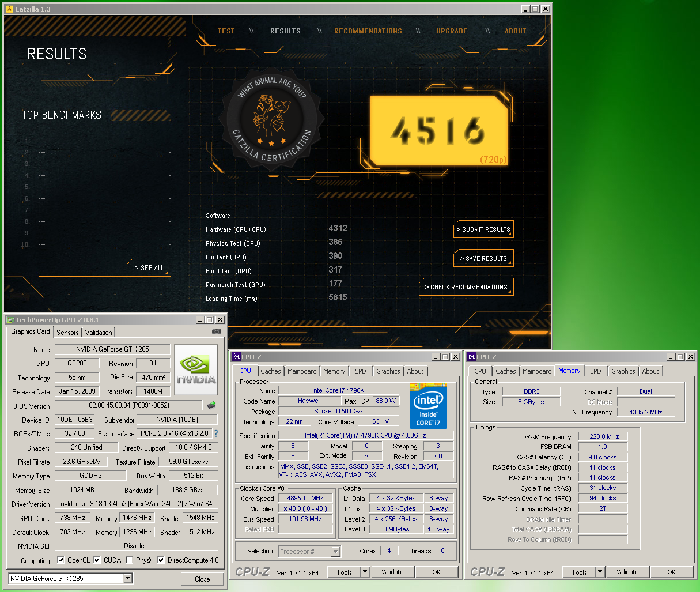The height and width of the screenshot is (592, 700).
Task: Click the Intel Core i7 logo badge
Action: click(x=428, y=405)
